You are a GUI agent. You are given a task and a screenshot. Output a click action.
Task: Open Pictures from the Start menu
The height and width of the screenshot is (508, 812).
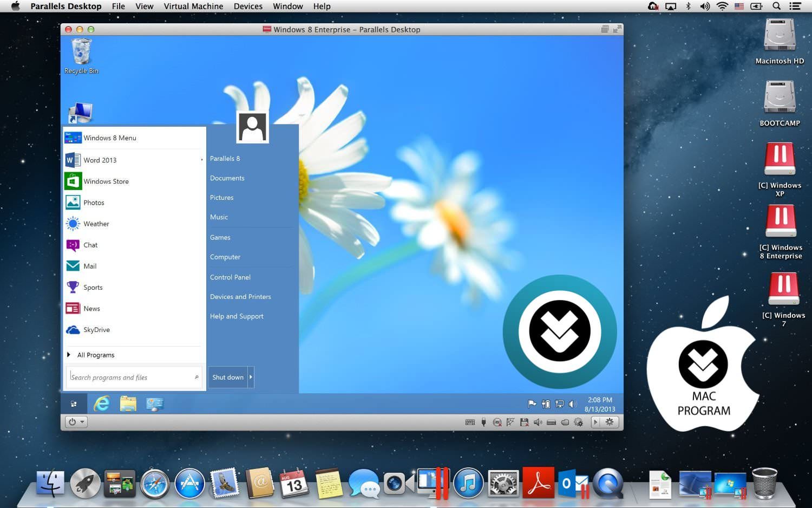[x=222, y=197]
